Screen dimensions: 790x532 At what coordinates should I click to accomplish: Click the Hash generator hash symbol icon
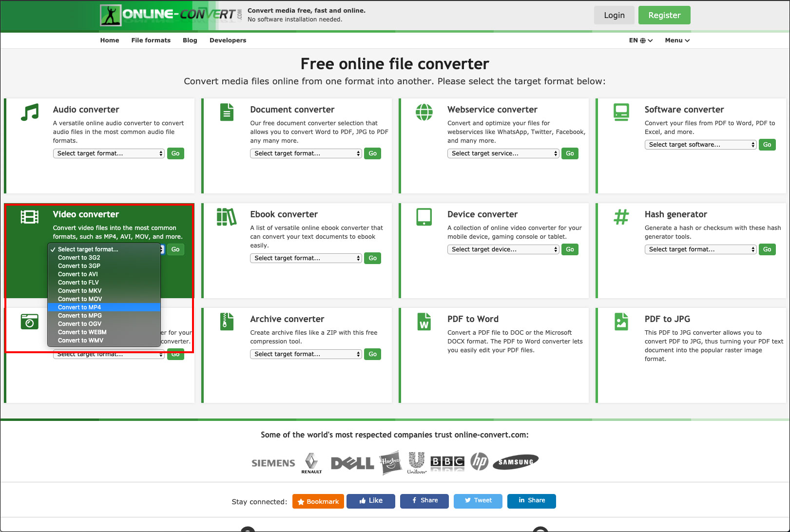[x=621, y=217]
